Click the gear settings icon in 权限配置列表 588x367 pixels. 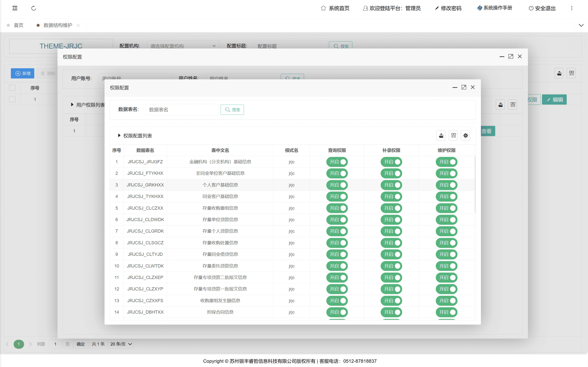pyautogui.click(x=465, y=136)
